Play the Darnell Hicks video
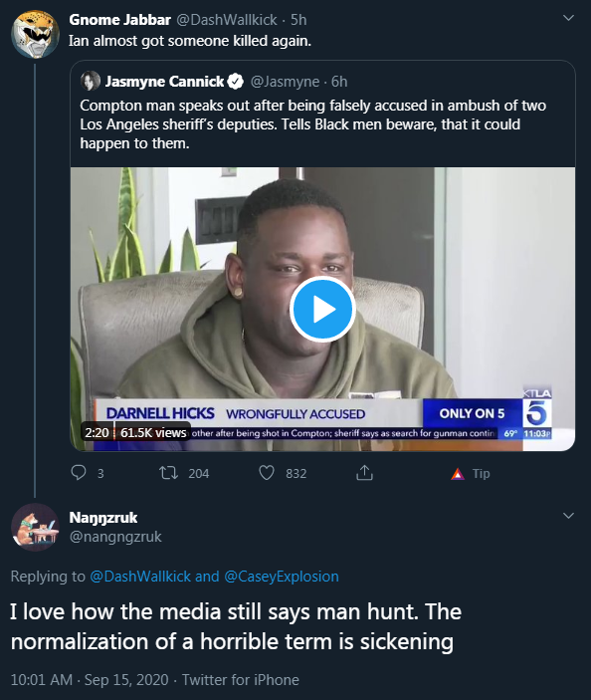 pyautogui.click(x=322, y=309)
